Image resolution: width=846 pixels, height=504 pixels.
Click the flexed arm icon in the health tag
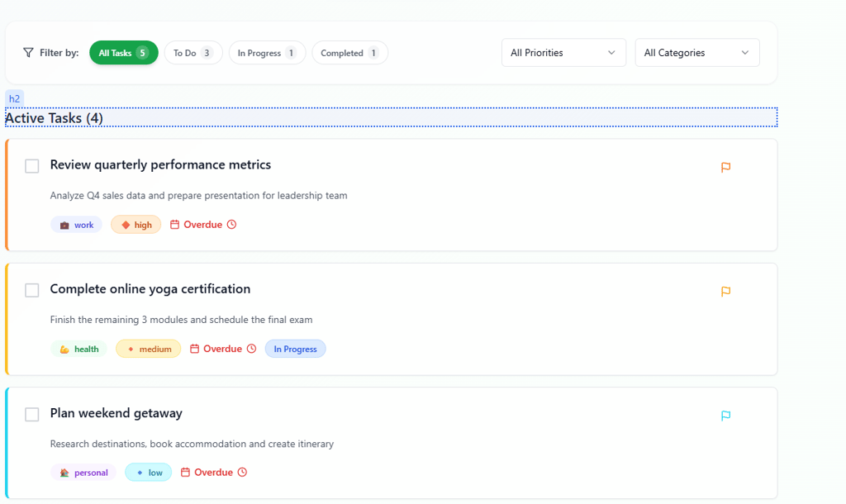pos(64,349)
